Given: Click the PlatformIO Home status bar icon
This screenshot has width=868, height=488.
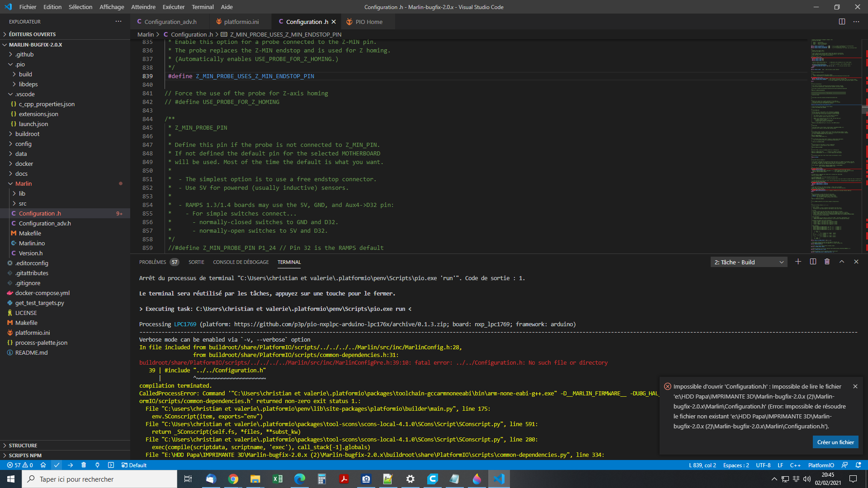Looking at the screenshot, I should (43, 465).
